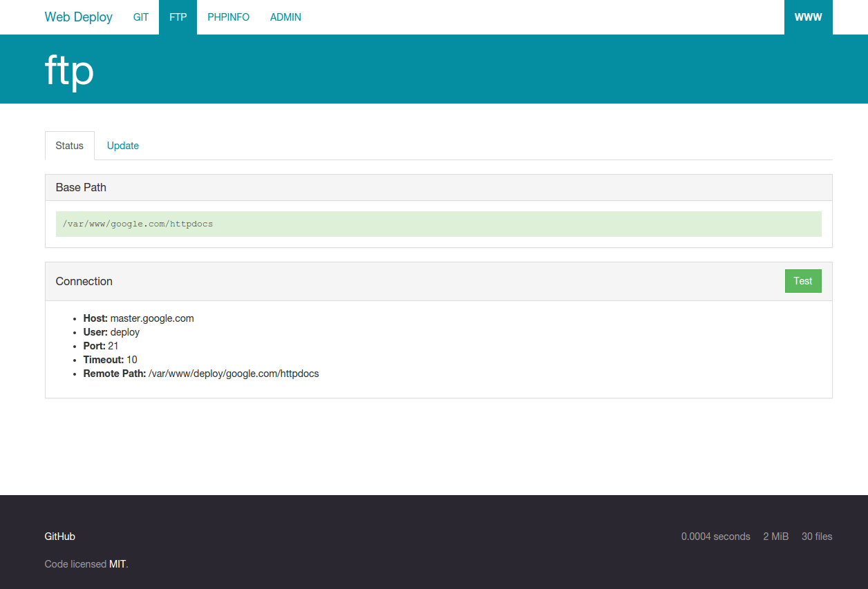Go to the GIT navigation item
The height and width of the screenshot is (589, 868).
[141, 17]
